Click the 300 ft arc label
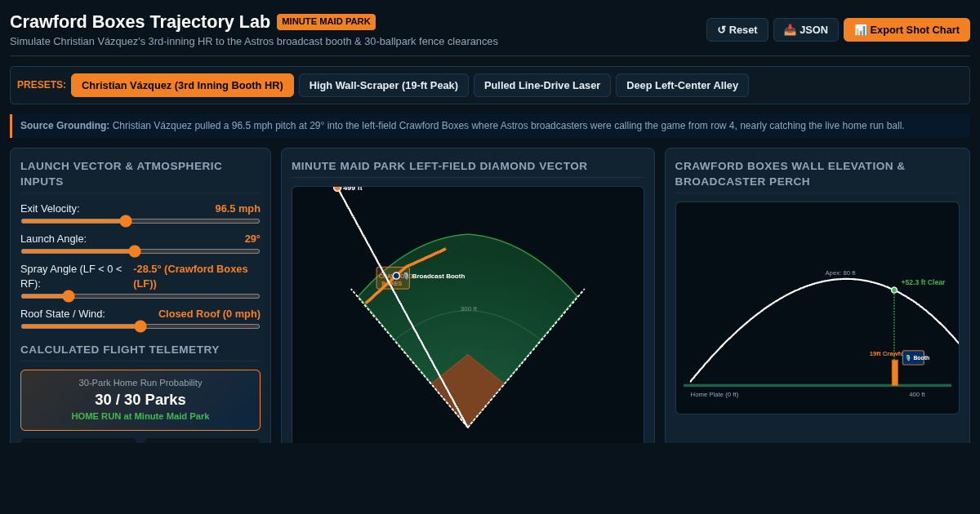The width and height of the screenshot is (980, 514). (469, 309)
